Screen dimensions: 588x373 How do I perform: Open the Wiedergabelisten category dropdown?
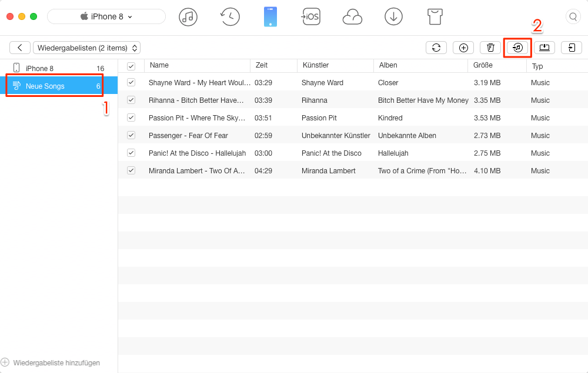pos(86,48)
